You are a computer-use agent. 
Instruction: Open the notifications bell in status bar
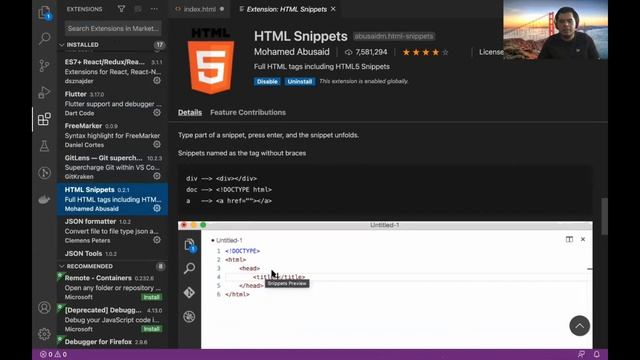coord(597,354)
